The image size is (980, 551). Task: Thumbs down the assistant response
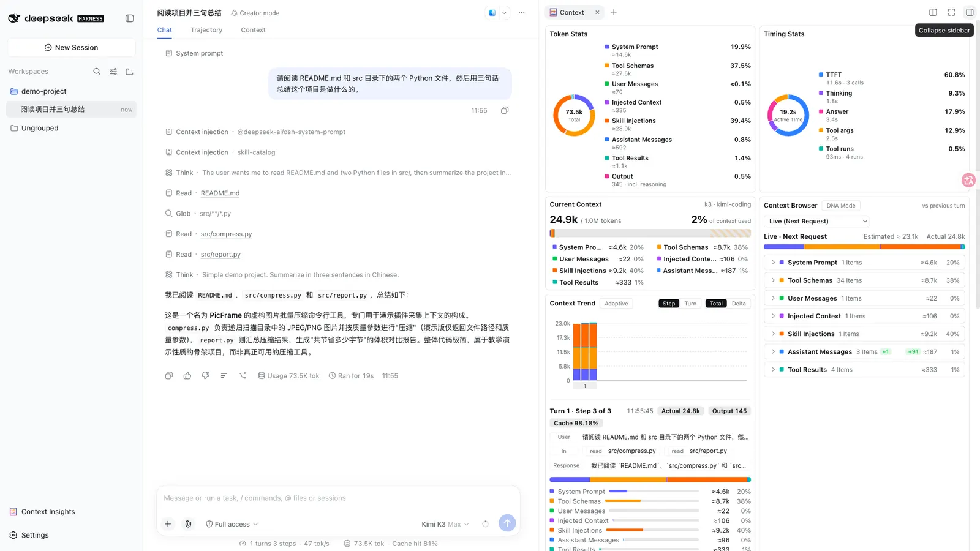(206, 376)
